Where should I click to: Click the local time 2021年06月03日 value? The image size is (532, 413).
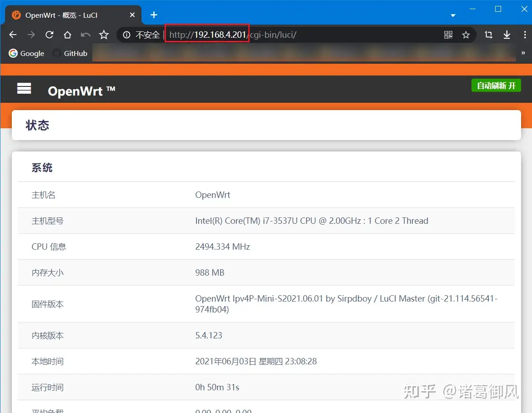tap(256, 362)
